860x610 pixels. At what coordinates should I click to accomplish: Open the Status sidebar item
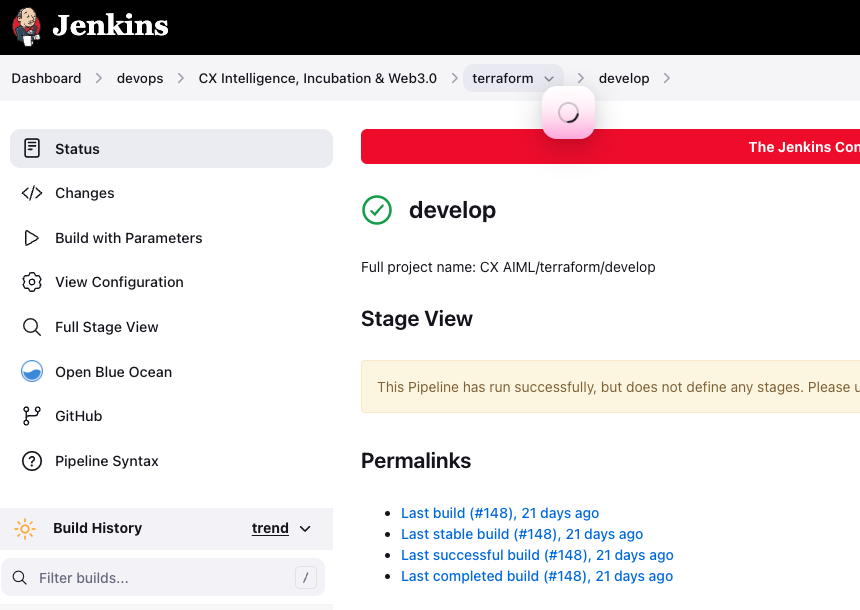pos(171,148)
